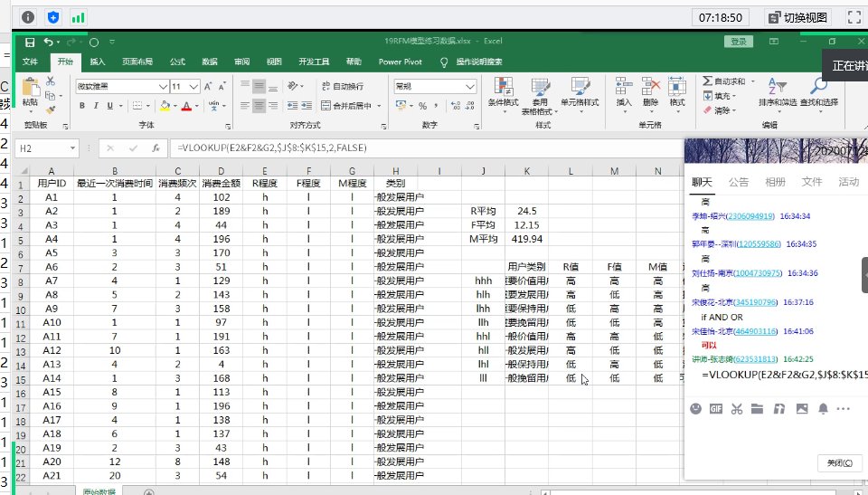Open the font size dropdown
868x495 pixels.
[193, 87]
